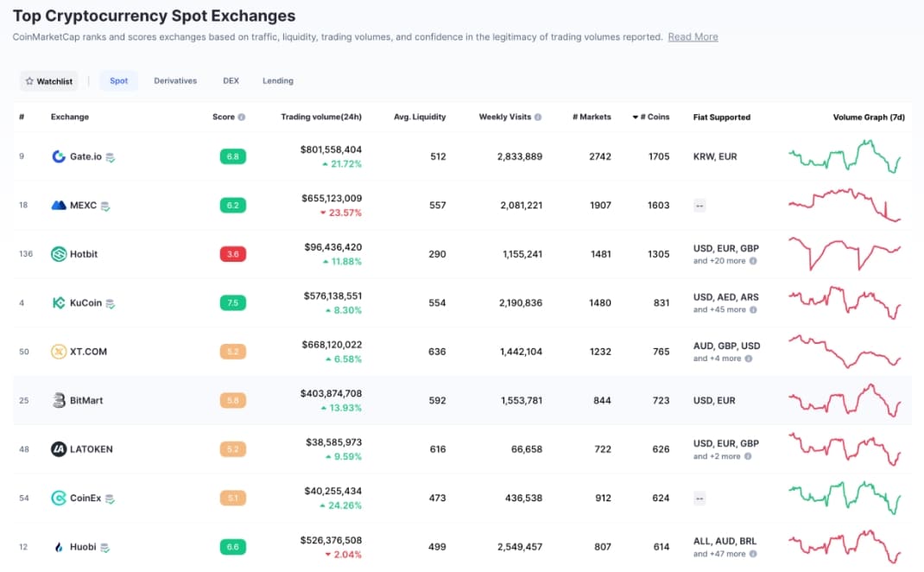
Task: Click the XT.COM exchange logo
Action: coord(59,352)
